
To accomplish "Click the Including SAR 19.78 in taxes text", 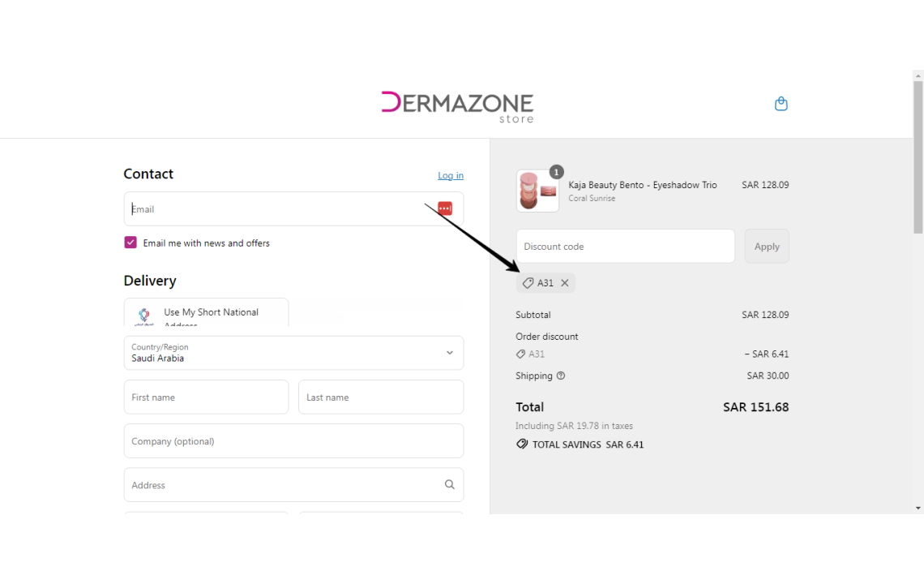I will point(574,426).
